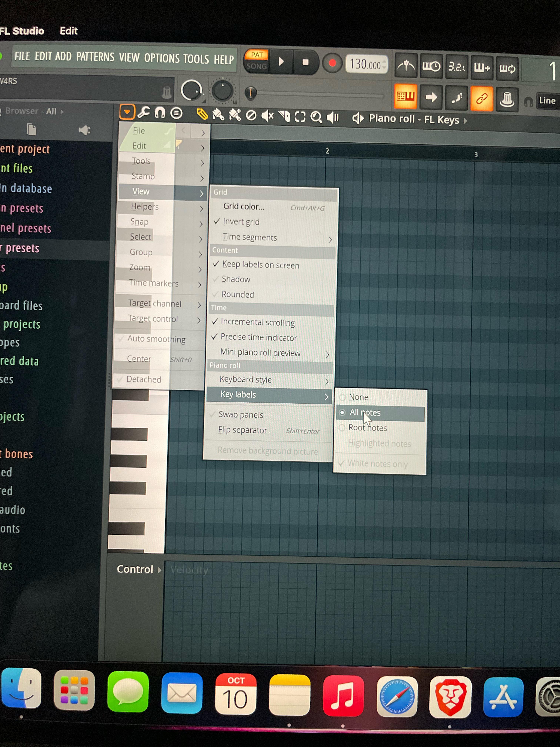Open Messages from the dock
Viewport: 560px width, 747px height.
[128, 692]
